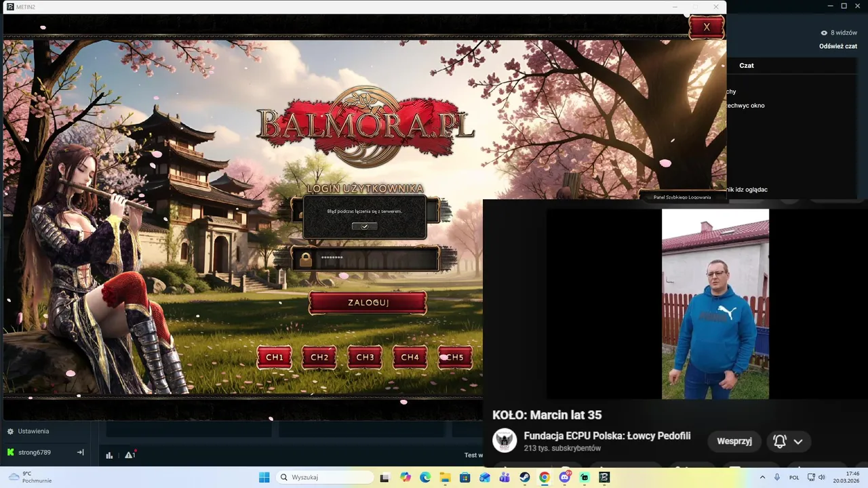Switch to Metin2 client taskbar icon

click(x=604, y=477)
